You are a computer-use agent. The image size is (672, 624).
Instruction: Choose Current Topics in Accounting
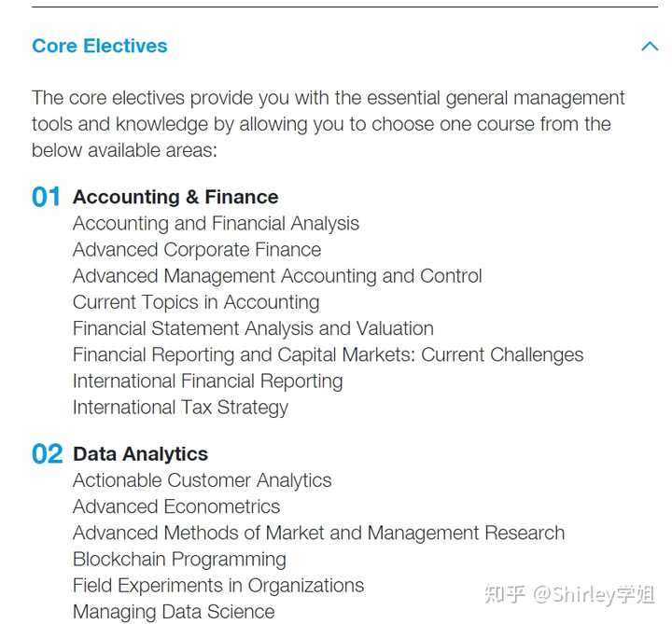(196, 302)
